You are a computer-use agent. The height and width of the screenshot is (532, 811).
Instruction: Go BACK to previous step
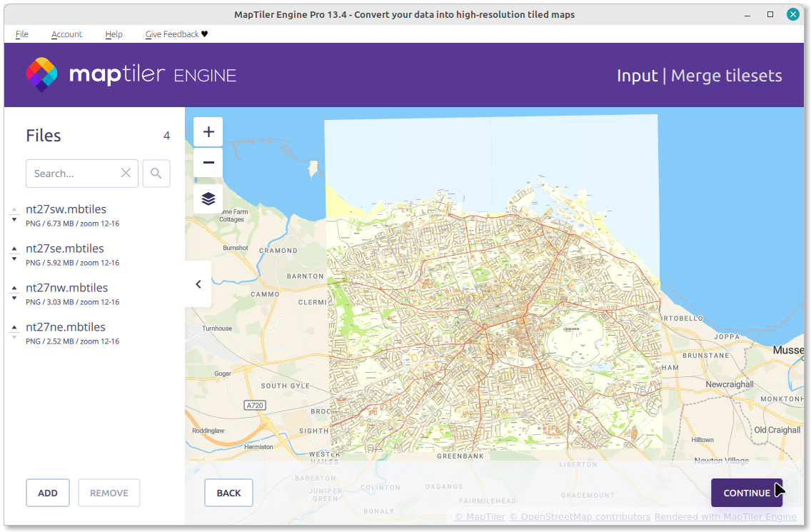click(228, 493)
